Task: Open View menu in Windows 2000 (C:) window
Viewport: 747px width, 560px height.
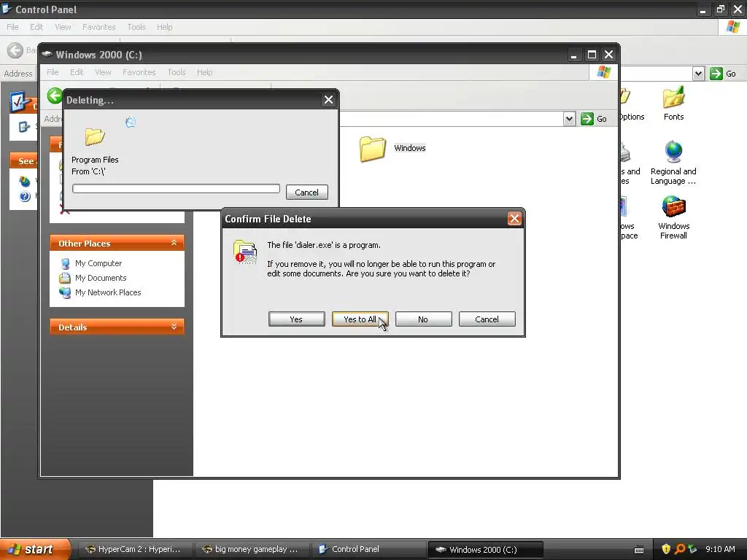Action: [x=102, y=72]
